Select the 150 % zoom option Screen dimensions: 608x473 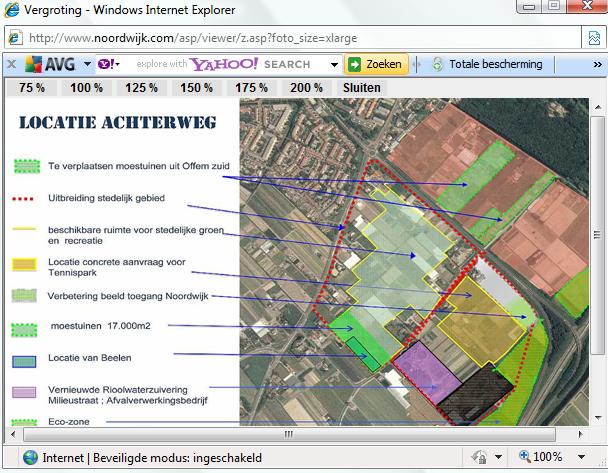point(196,88)
